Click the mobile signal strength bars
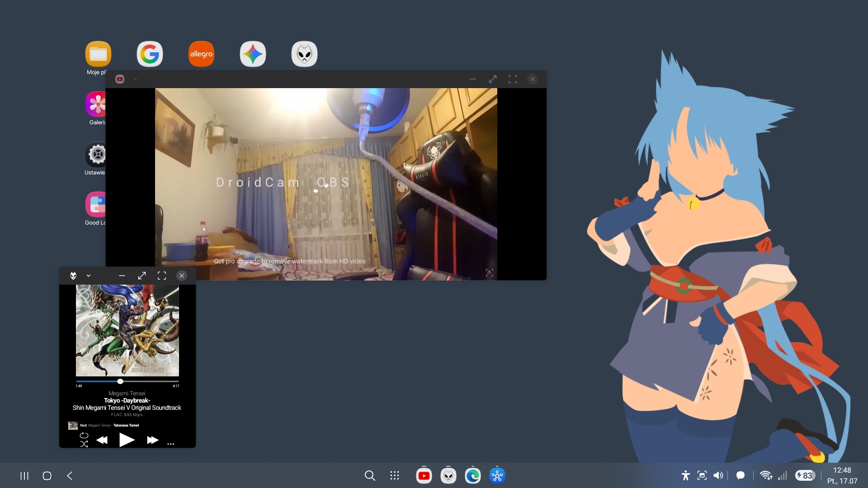The height and width of the screenshot is (488, 868). click(x=783, y=475)
